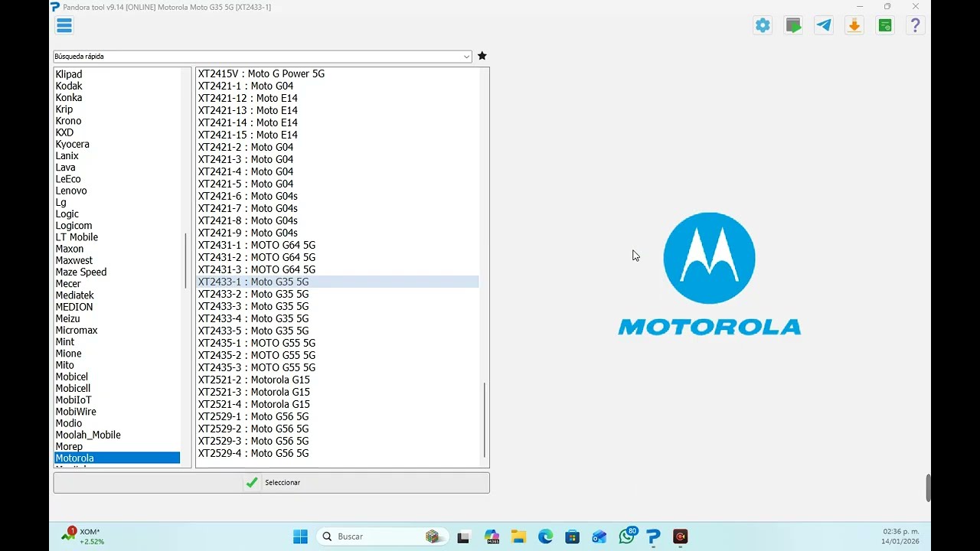
Task: Open Microsoft 365 Copilot taskbar icon
Action: point(492,537)
